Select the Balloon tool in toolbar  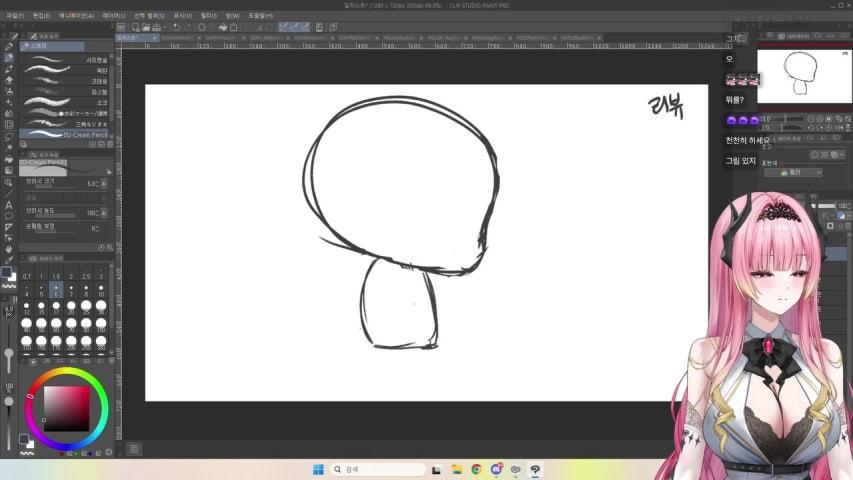click(x=9, y=216)
